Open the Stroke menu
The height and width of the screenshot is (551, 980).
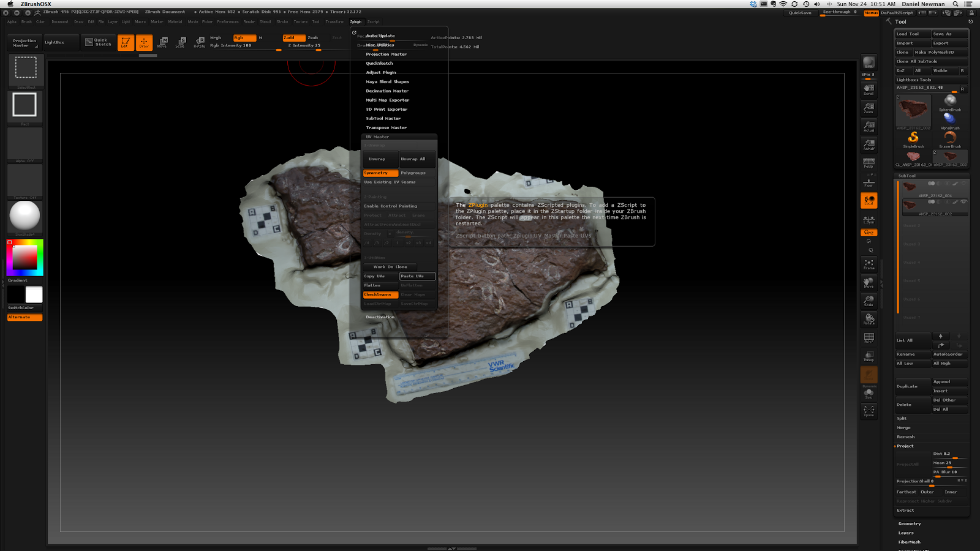[x=282, y=21]
